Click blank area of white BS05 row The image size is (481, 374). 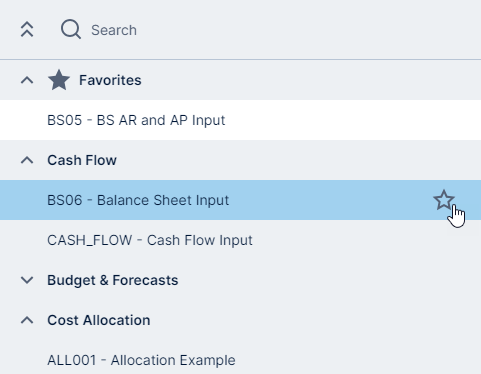(350, 120)
